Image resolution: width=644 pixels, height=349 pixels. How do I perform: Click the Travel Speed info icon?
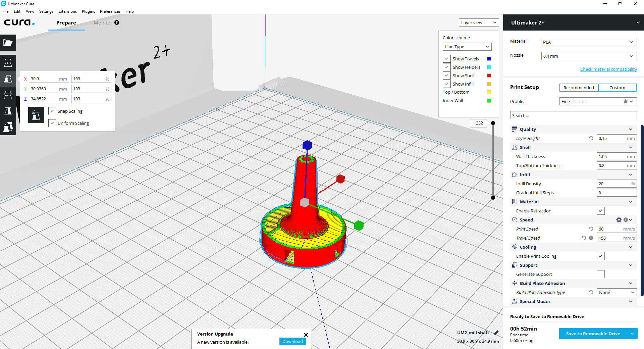point(591,238)
